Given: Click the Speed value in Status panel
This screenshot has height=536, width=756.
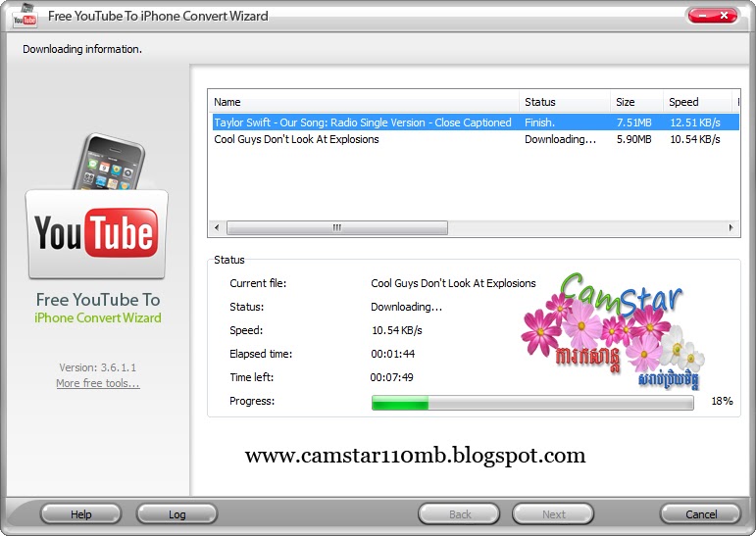Looking at the screenshot, I should [397, 330].
